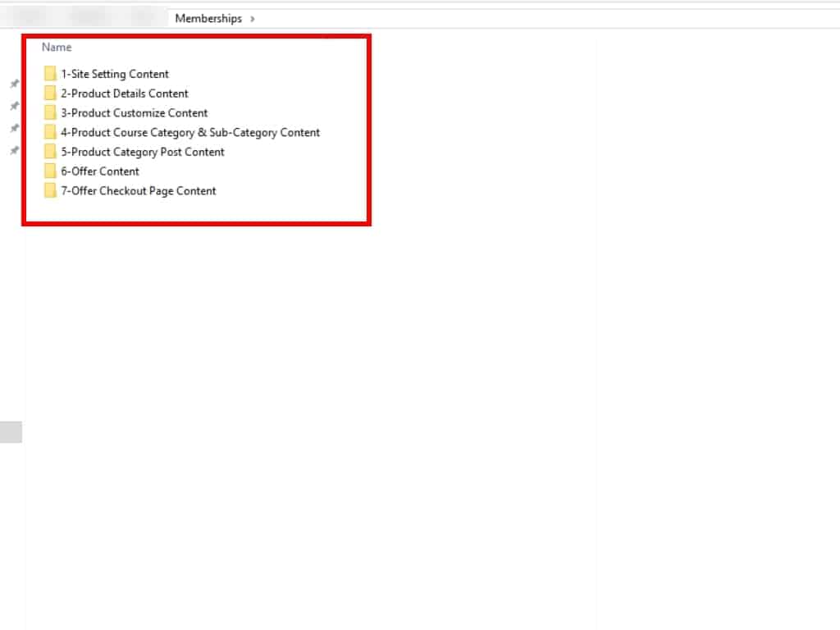Sort files by the Name column header
840x630 pixels.
point(57,48)
